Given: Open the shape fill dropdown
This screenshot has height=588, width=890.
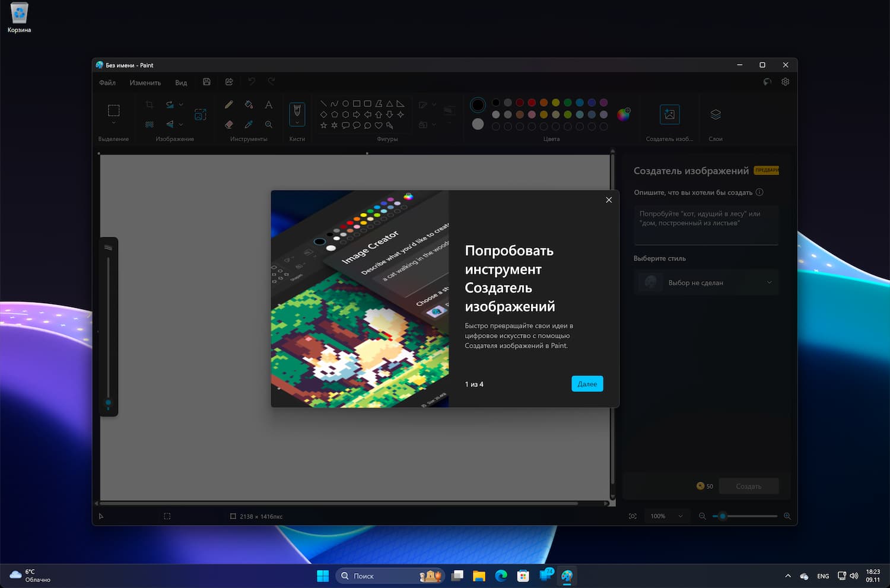Looking at the screenshot, I should tap(428, 125).
